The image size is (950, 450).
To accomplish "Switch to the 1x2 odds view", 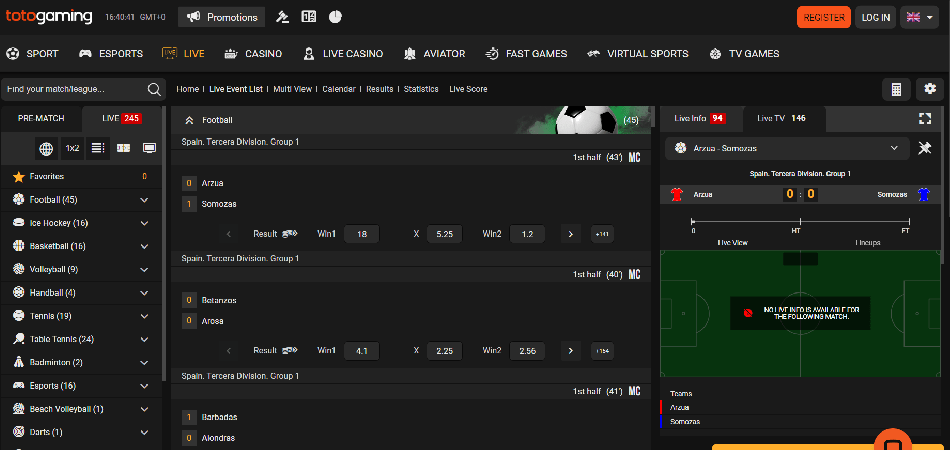I will (x=72, y=148).
